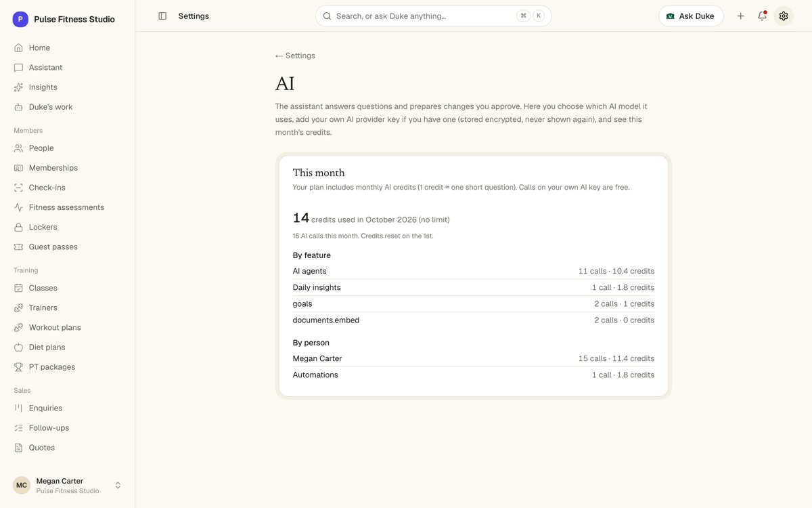Click the Guest passes ticket icon
The width and height of the screenshot is (812, 508).
pyautogui.click(x=18, y=247)
